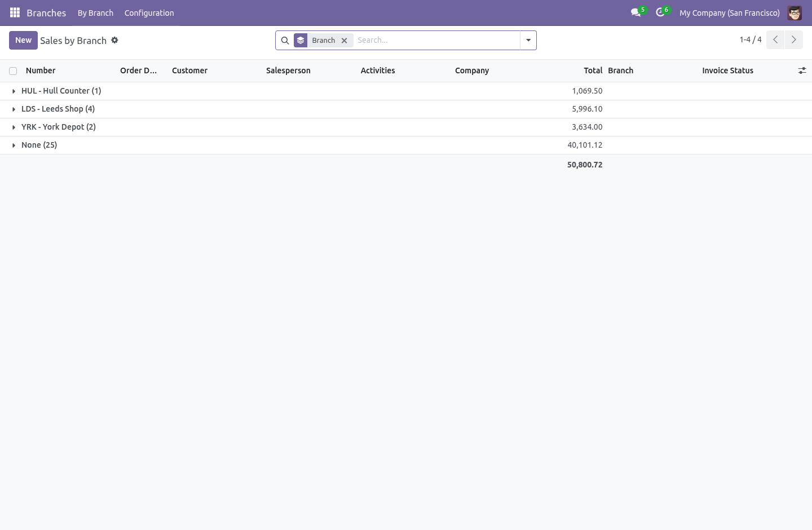Click the Hull Counter total 1,069.50
Viewport: 812px width, 530px height.
coord(587,91)
